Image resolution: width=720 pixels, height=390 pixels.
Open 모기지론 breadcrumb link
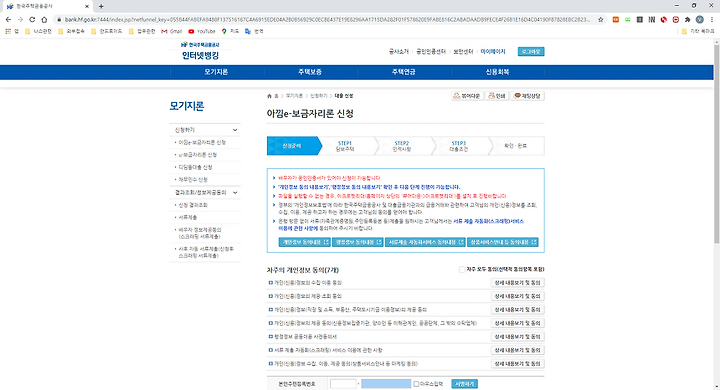[x=294, y=96]
